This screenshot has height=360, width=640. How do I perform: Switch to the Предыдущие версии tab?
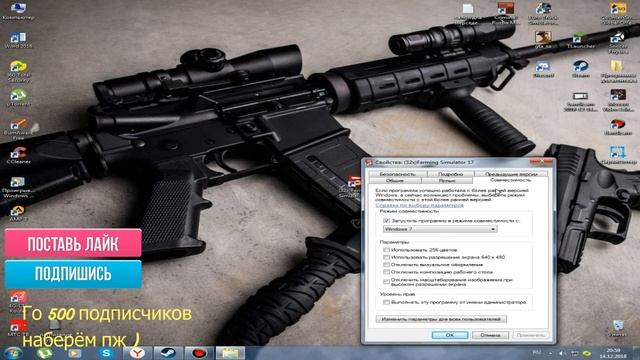(x=511, y=174)
